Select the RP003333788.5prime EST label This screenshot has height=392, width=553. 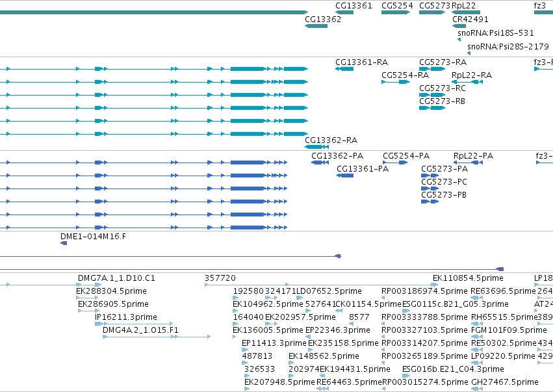tap(424, 317)
